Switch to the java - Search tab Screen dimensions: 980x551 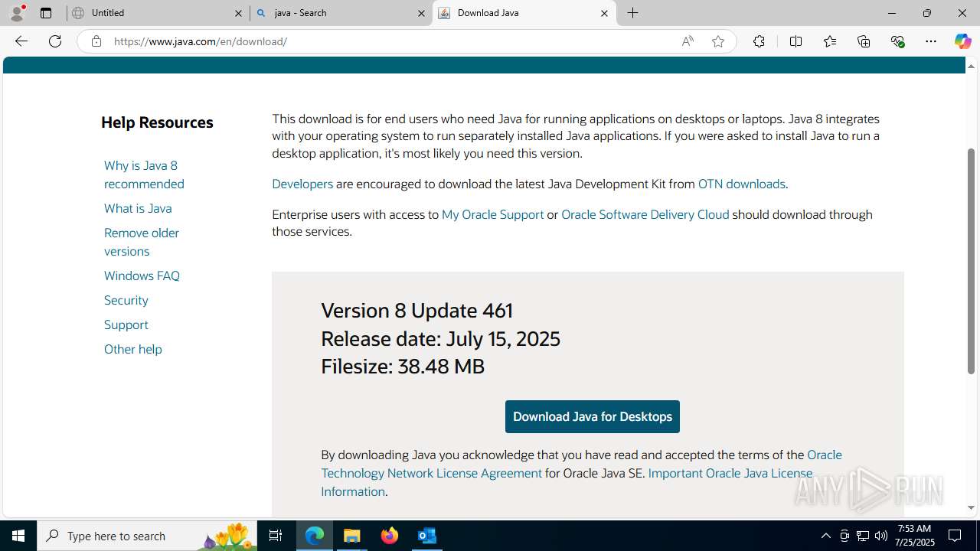click(x=341, y=13)
